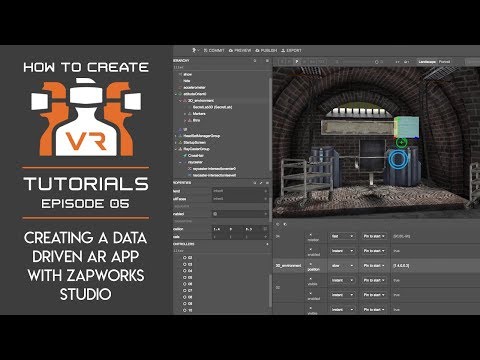Remove the rotation property in top row
Image resolution: width=480 pixels, height=360 pixels.
click(311, 234)
